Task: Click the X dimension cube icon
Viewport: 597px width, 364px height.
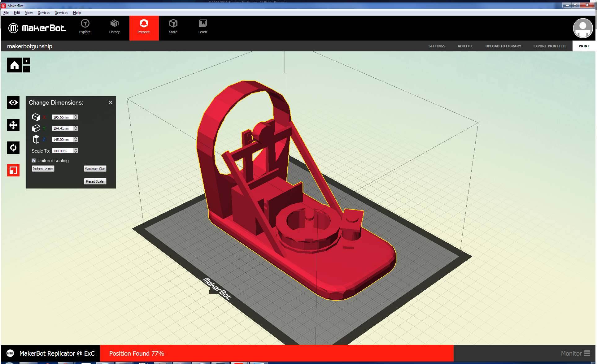Action: click(36, 117)
